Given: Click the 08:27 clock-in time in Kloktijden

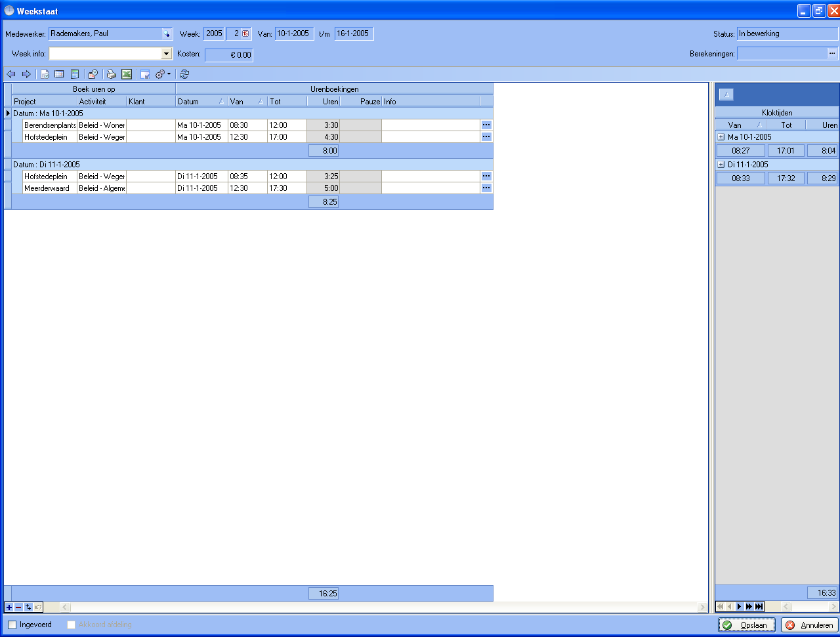Looking at the screenshot, I should coord(740,150).
